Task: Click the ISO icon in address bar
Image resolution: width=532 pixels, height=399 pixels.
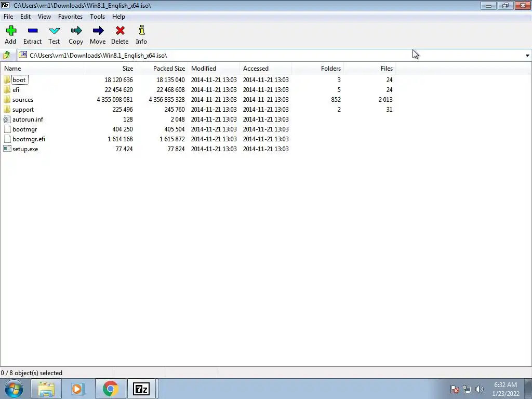Action: (23, 55)
